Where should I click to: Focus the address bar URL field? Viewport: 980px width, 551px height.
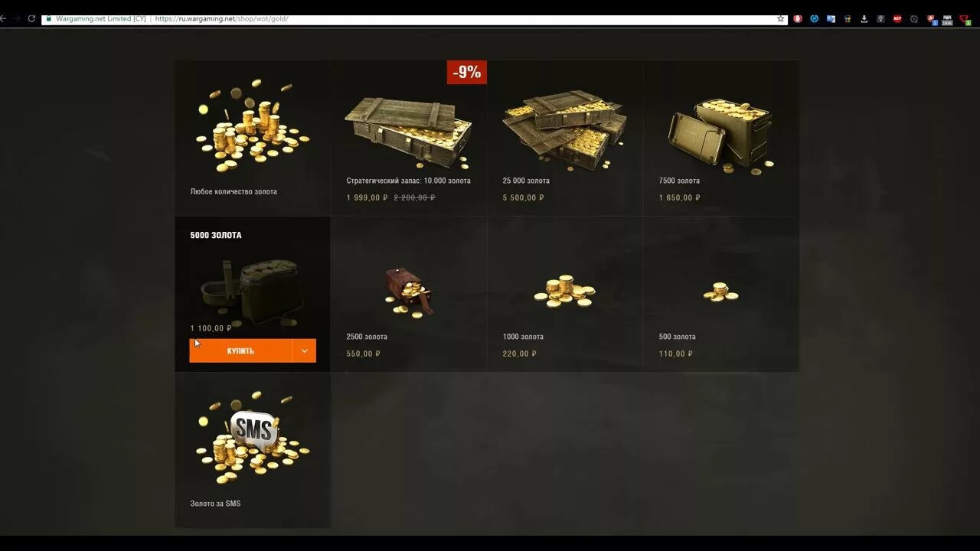459,18
